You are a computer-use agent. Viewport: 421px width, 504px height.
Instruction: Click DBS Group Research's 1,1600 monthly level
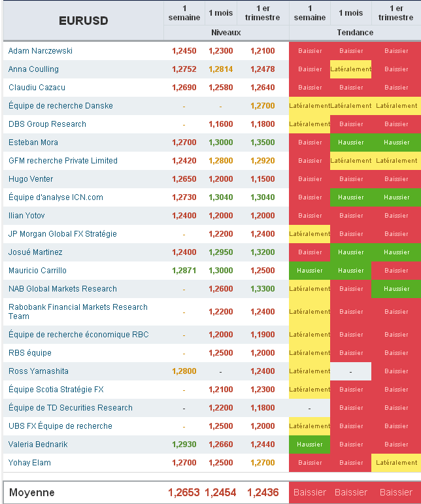221,124
